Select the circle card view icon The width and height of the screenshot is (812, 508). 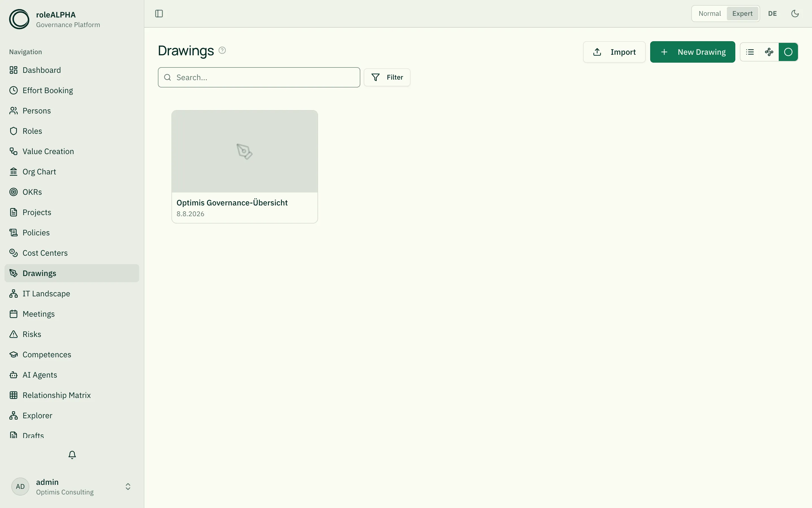pos(788,52)
